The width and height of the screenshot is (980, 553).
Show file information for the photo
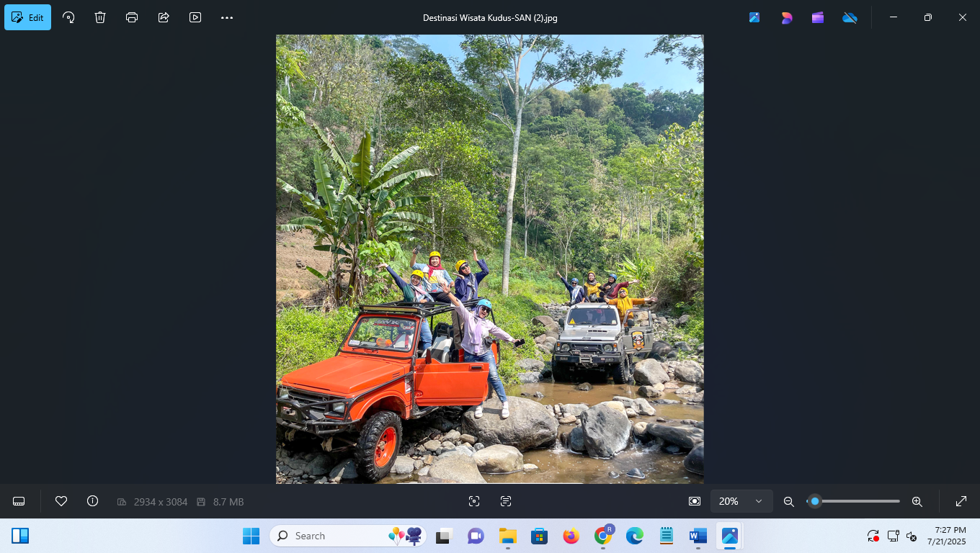tap(92, 501)
